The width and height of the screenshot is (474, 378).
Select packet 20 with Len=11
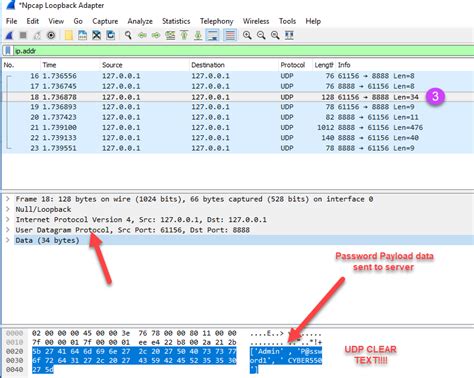click(238, 117)
